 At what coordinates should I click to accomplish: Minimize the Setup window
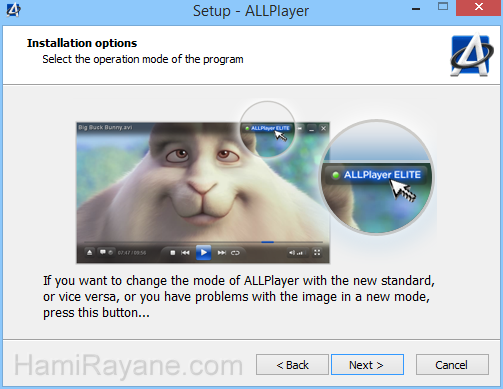tap(416, 9)
